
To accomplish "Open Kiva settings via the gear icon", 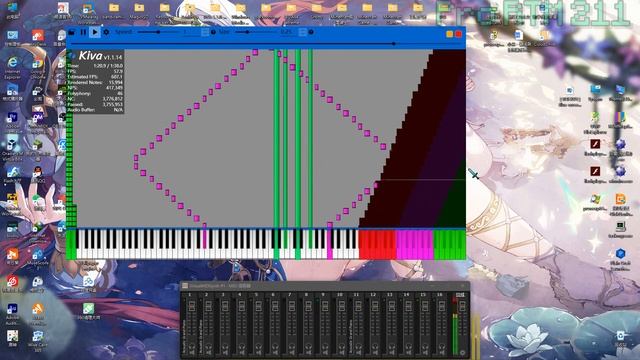I will click(x=106, y=32).
